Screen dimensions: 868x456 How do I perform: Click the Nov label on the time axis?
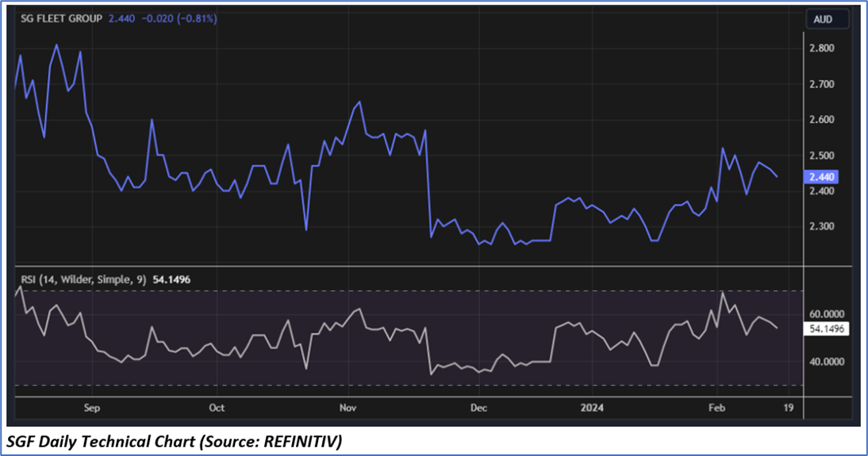tap(348, 408)
